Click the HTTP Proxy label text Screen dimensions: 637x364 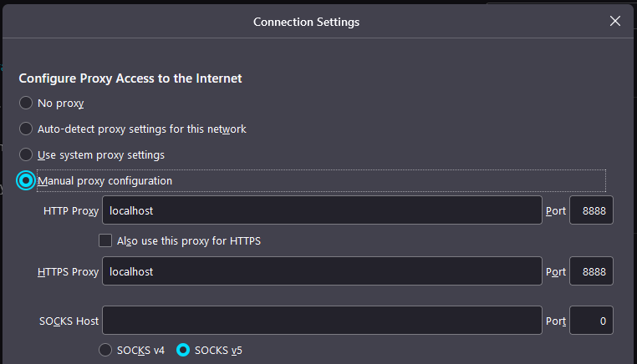(x=71, y=211)
